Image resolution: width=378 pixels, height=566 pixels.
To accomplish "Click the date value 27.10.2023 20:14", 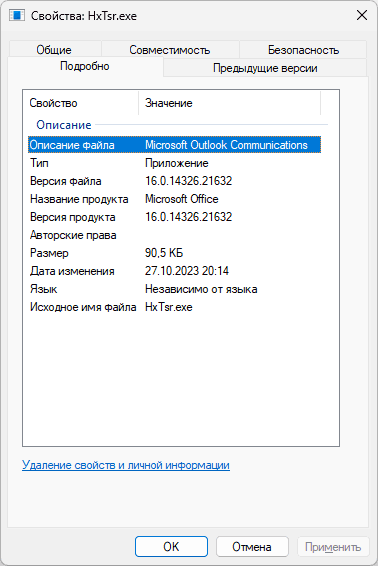I will click(187, 271).
